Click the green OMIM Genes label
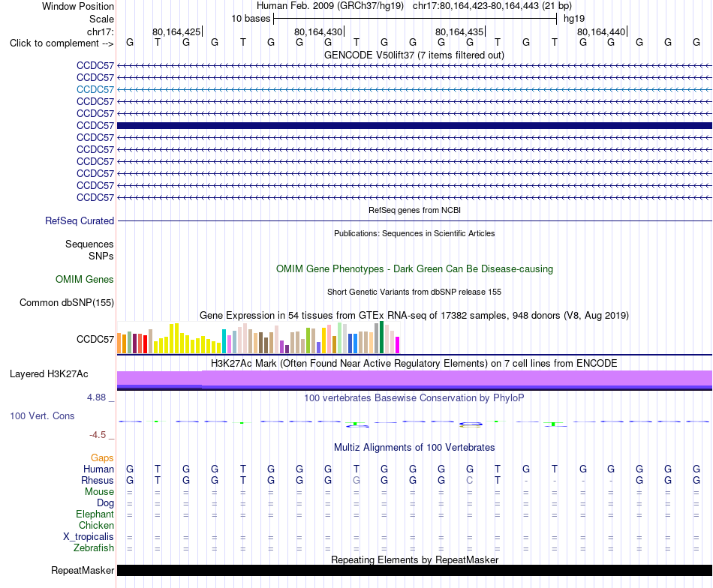Image resolution: width=713 pixels, height=588 pixels. point(85,280)
